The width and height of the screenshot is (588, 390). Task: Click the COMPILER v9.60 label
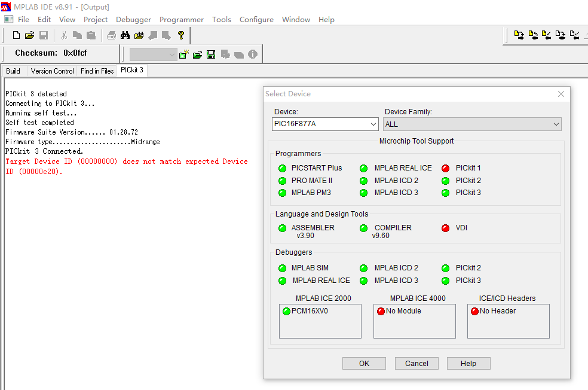point(392,231)
